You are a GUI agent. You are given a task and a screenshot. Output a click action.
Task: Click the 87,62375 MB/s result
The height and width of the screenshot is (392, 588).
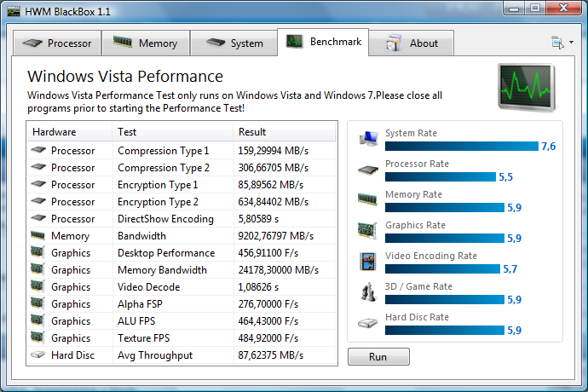coord(271,355)
